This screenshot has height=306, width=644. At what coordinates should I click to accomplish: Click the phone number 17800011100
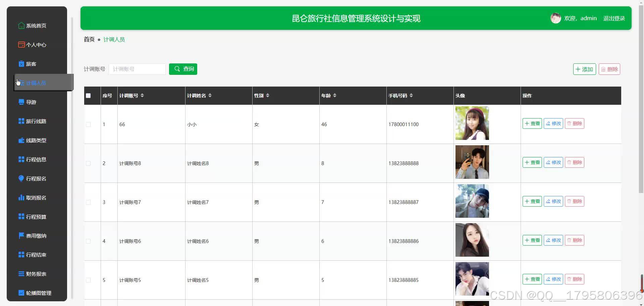[404, 124]
